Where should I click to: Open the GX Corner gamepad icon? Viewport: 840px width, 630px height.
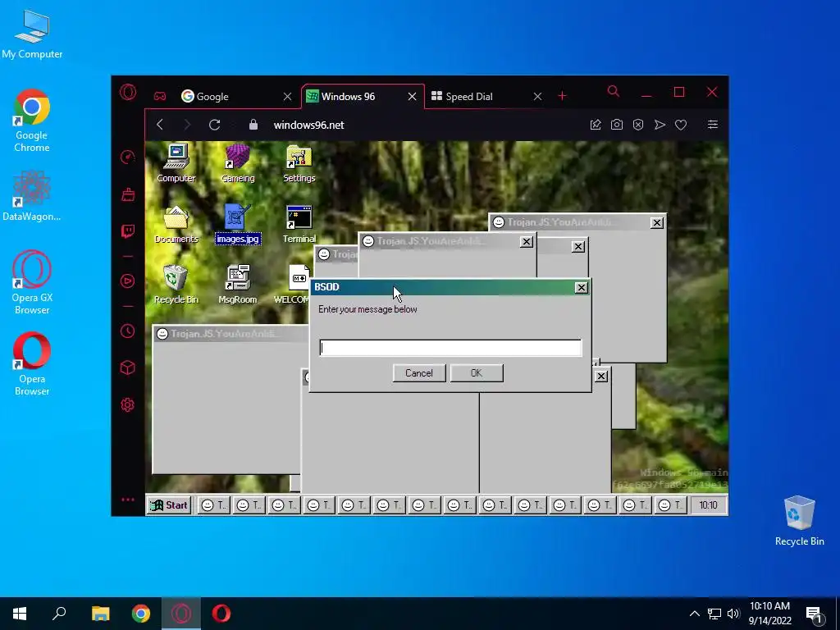click(x=160, y=97)
